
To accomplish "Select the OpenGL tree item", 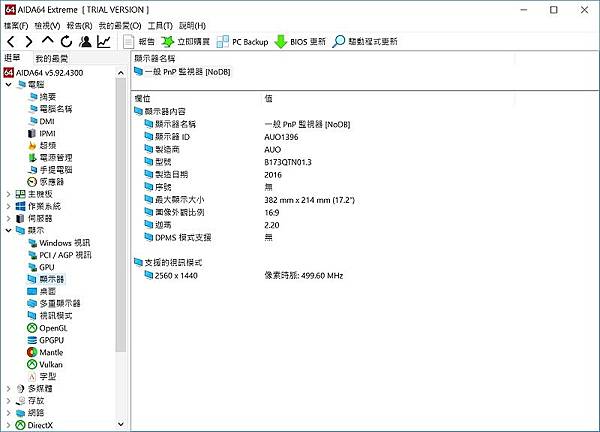I will 47,328.
